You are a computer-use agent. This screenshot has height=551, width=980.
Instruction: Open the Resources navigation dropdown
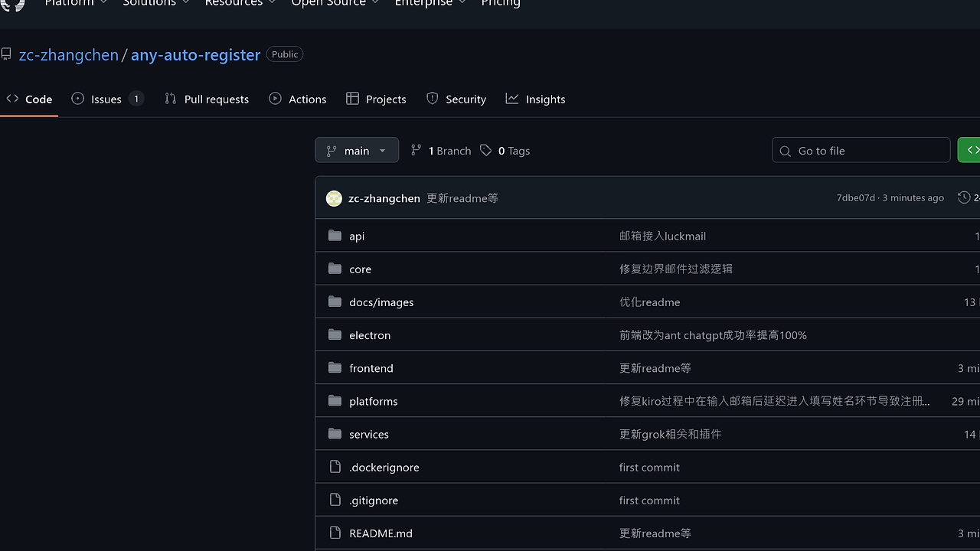tap(240, 3)
